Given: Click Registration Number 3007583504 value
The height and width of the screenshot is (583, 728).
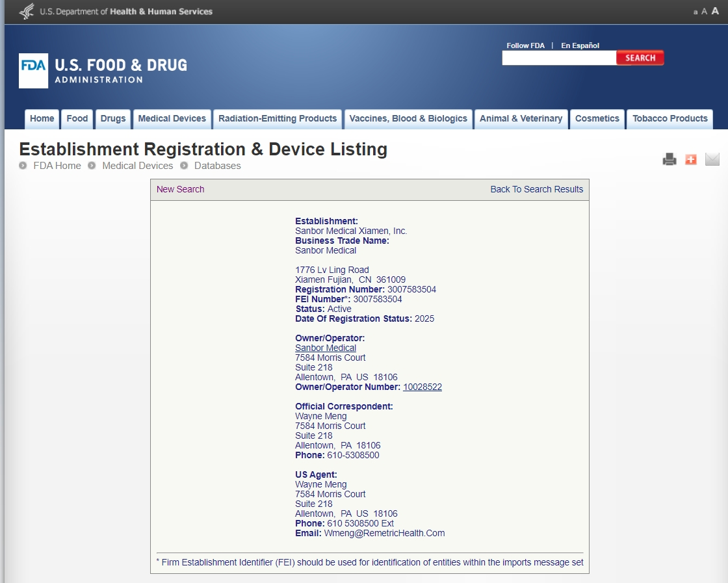Looking at the screenshot, I should point(412,290).
